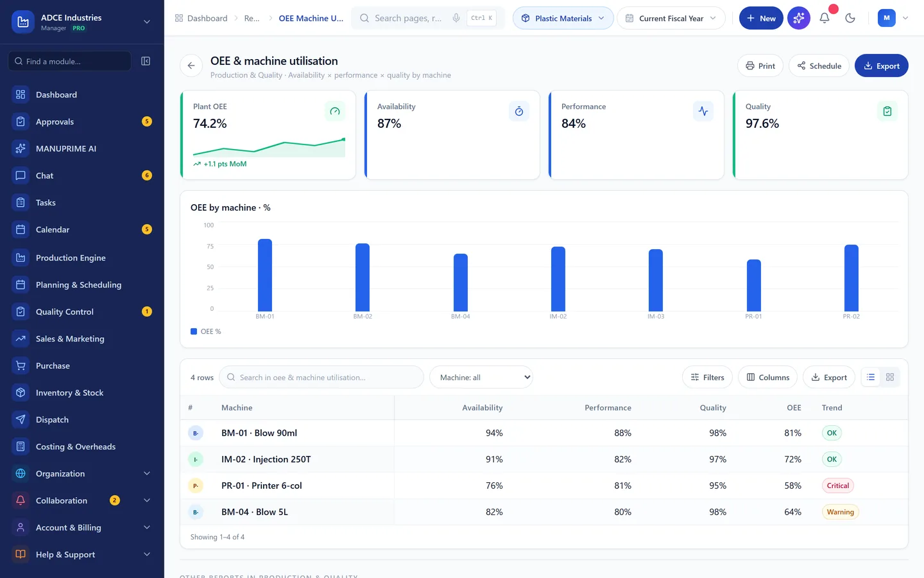924x578 pixels.
Task: Go back using the arrow button
Action: coord(191,66)
